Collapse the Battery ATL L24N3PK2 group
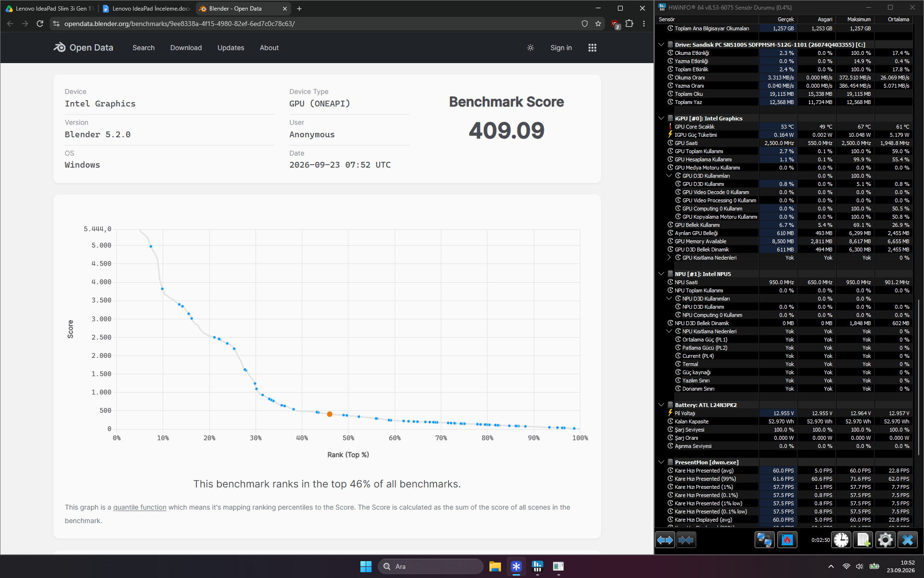 pos(661,405)
